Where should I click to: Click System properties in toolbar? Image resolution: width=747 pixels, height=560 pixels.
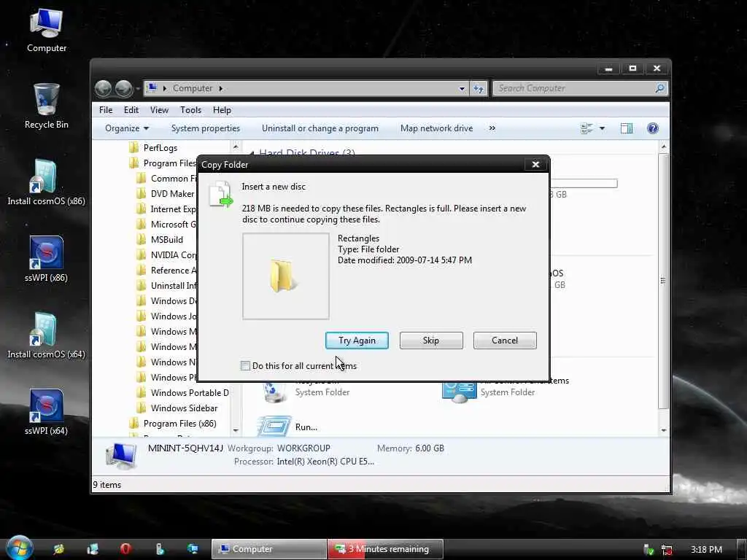205,128
